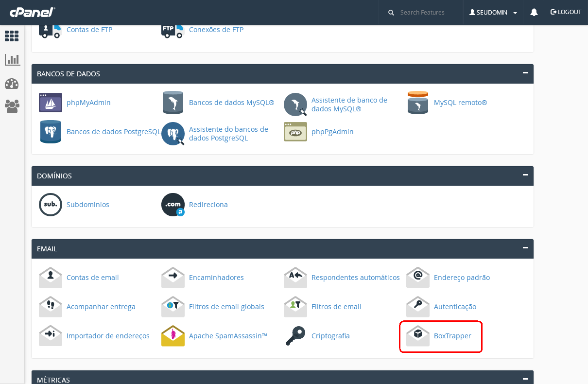Click the Logout button
The image size is (588, 384).
pos(566,12)
